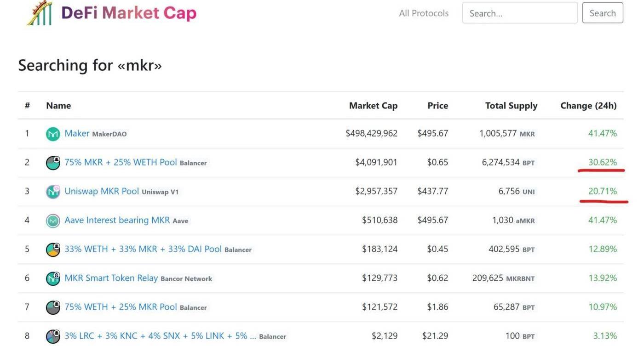Click the Bancor Network protocol label
This screenshot has height=346, width=644.
[186, 279]
